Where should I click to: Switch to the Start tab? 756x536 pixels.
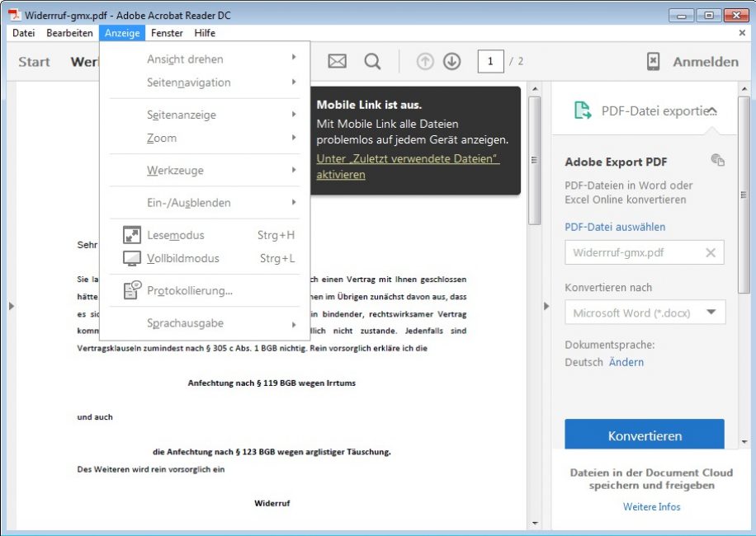[34, 62]
